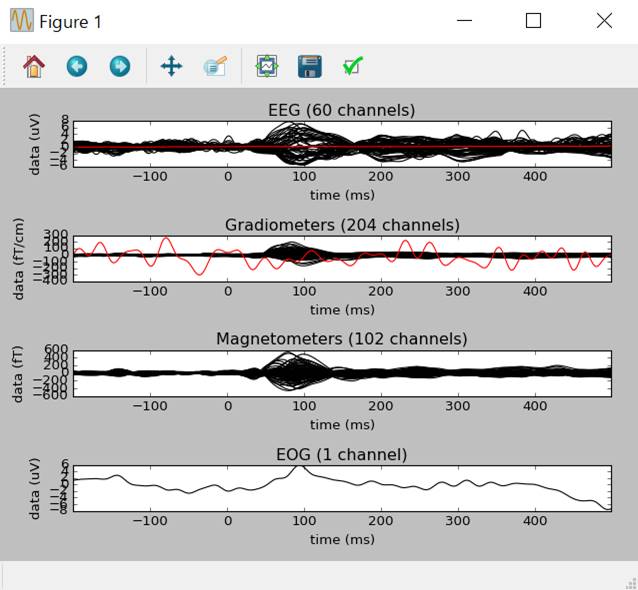This screenshot has width=638, height=590.
Task: Minimize the Figure 1 window
Action: point(464,21)
